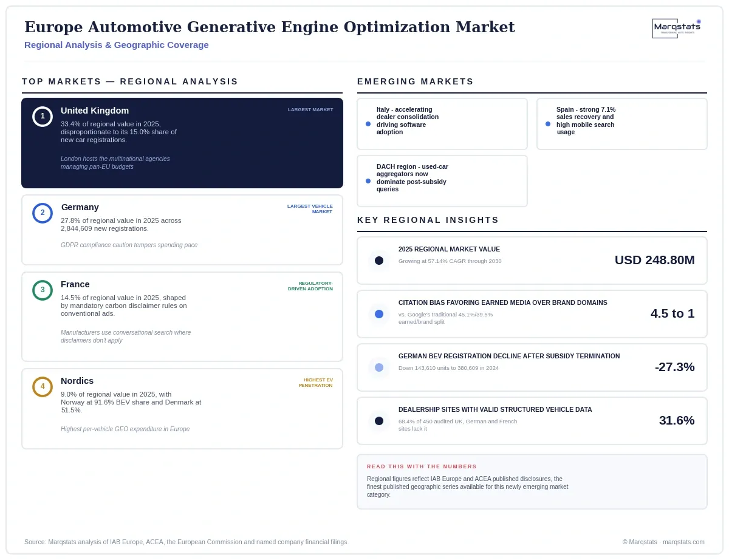
Task: Click bullet dot beside Italy emerging market
Action: click(x=368, y=124)
